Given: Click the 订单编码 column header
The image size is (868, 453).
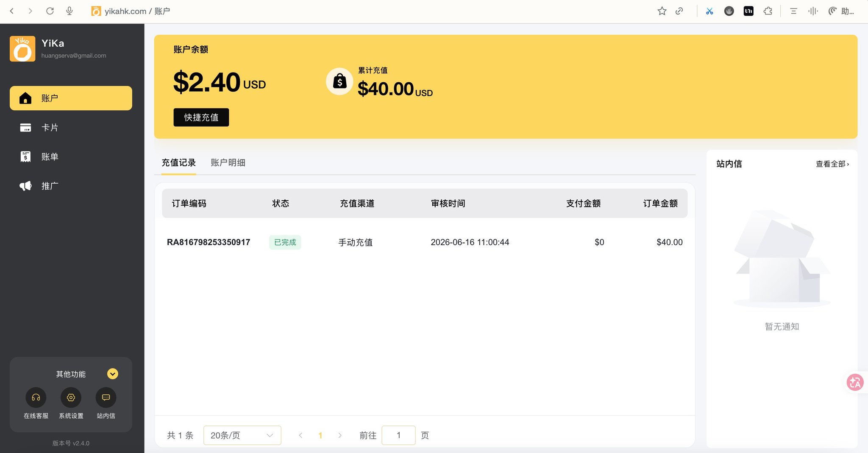Looking at the screenshot, I should tap(189, 203).
